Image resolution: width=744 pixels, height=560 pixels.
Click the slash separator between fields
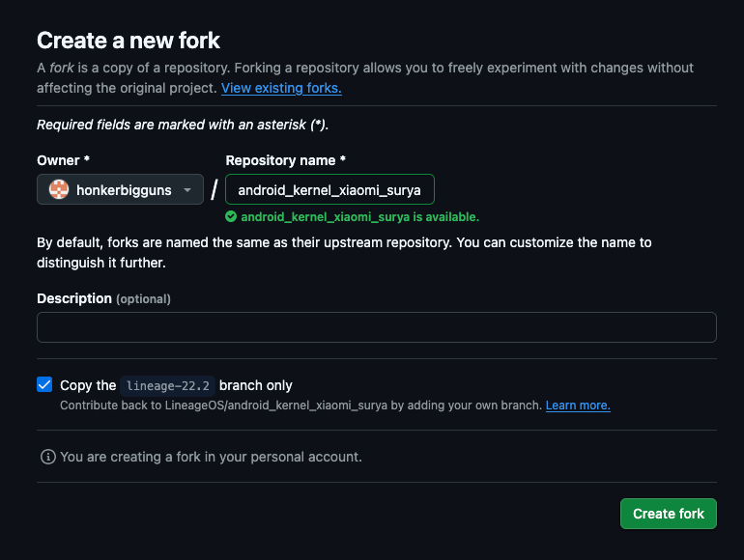click(215, 189)
